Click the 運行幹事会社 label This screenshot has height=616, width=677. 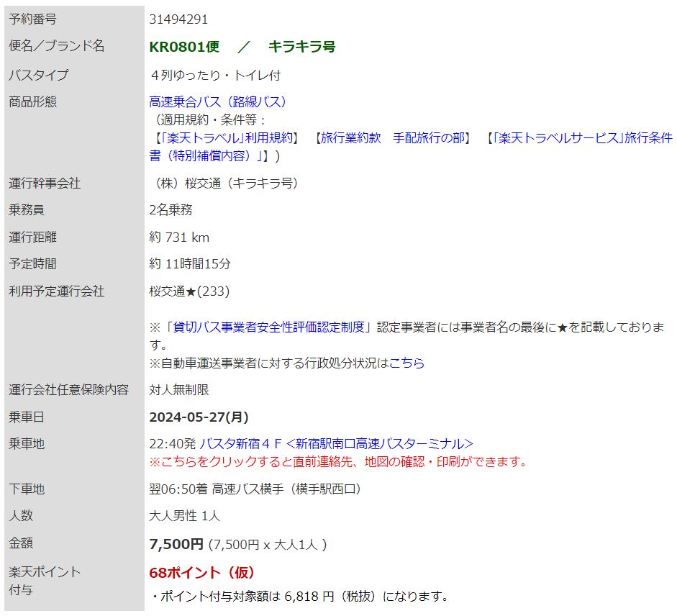coord(45,184)
